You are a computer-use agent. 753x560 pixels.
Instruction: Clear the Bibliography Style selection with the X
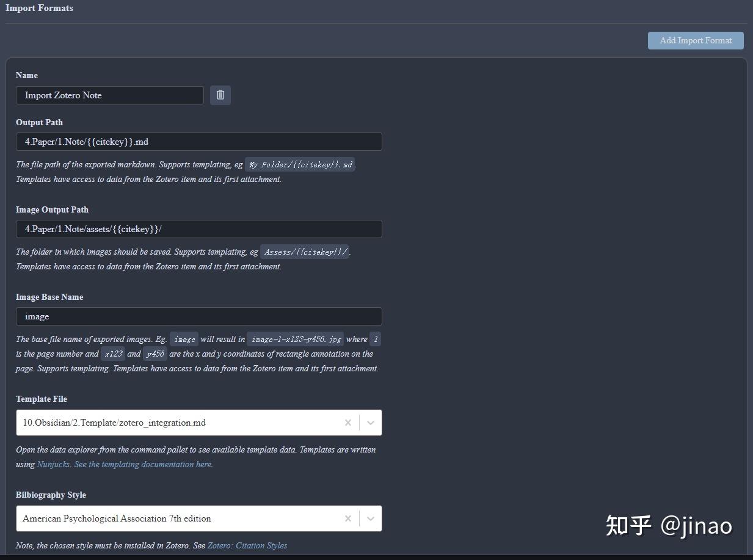(x=348, y=518)
